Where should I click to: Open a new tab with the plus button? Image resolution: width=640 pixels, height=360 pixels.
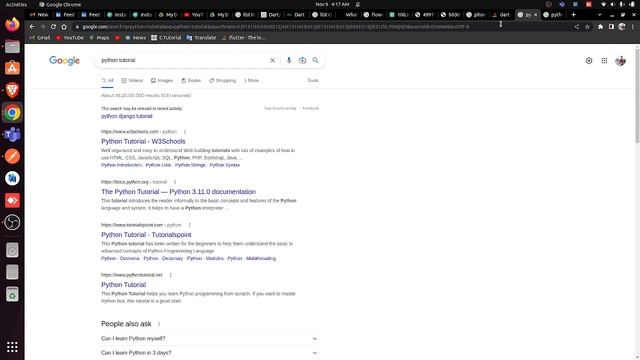click(x=573, y=15)
